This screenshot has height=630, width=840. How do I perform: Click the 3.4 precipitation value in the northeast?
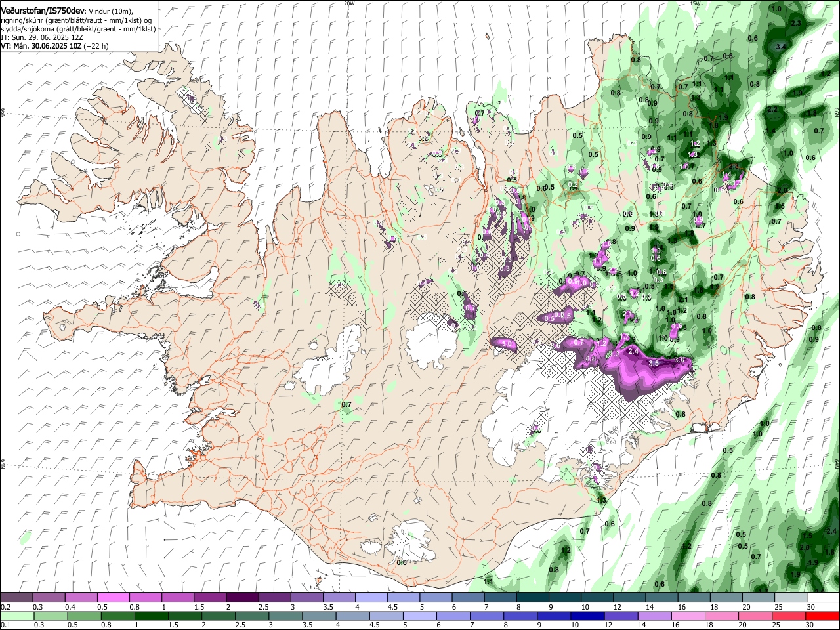[x=781, y=47]
